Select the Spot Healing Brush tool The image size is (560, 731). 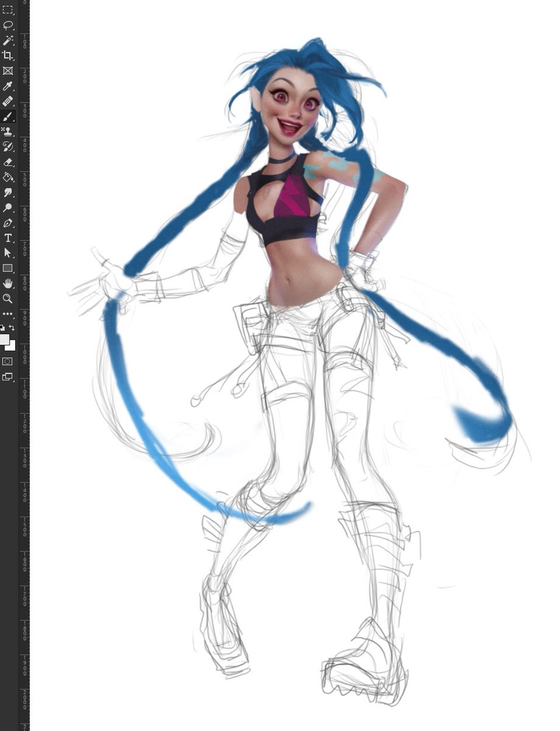[7, 101]
